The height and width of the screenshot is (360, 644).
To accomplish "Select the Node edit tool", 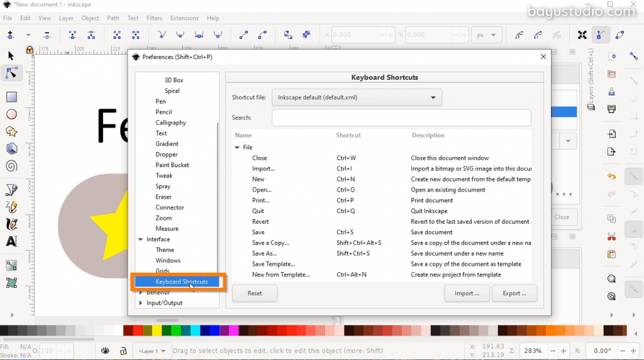I will coord(11,73).
